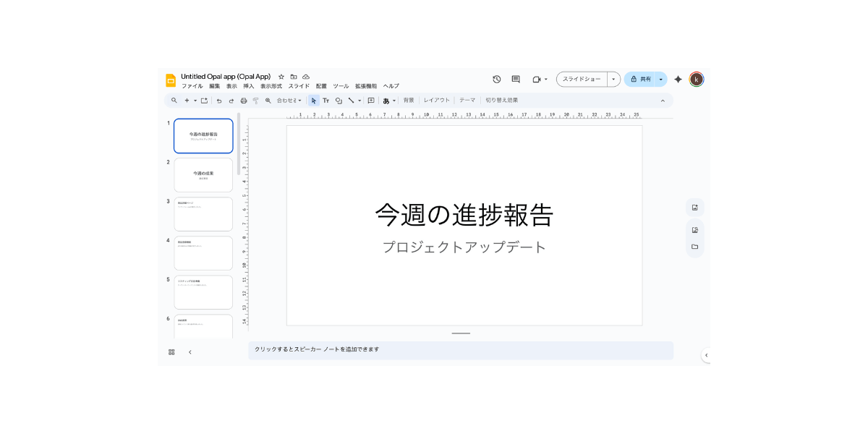
Task: Expand the 共有 share options arrow
Action: click(660, 80)
